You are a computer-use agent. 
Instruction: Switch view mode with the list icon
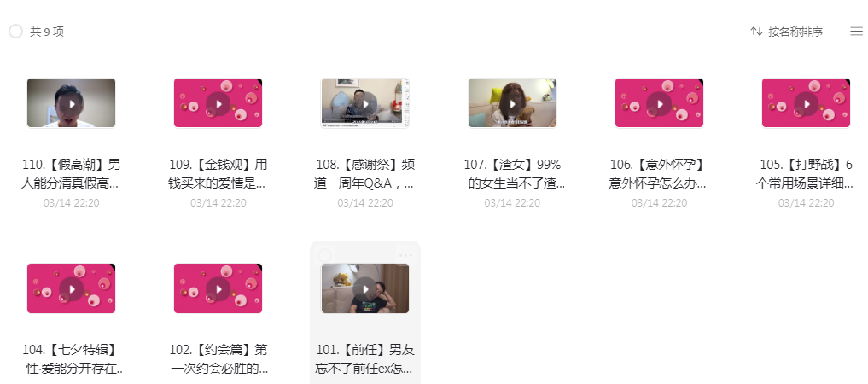point(856,32)
